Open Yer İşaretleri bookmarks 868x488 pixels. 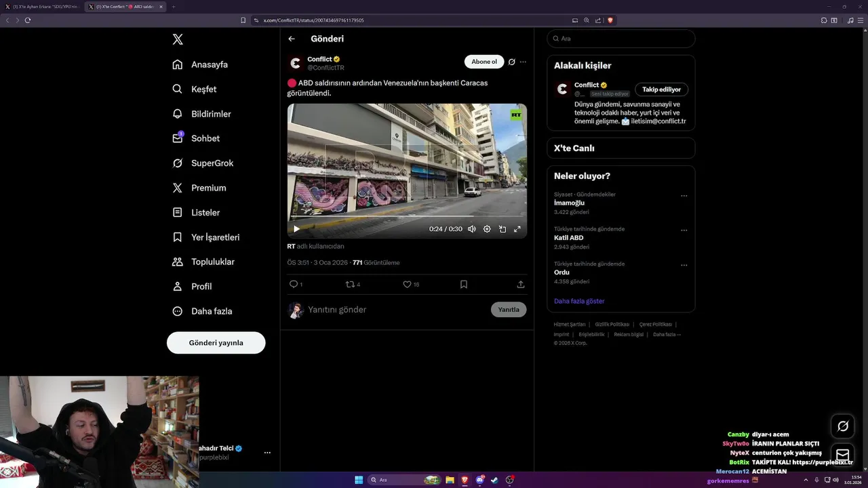[205, 237]
